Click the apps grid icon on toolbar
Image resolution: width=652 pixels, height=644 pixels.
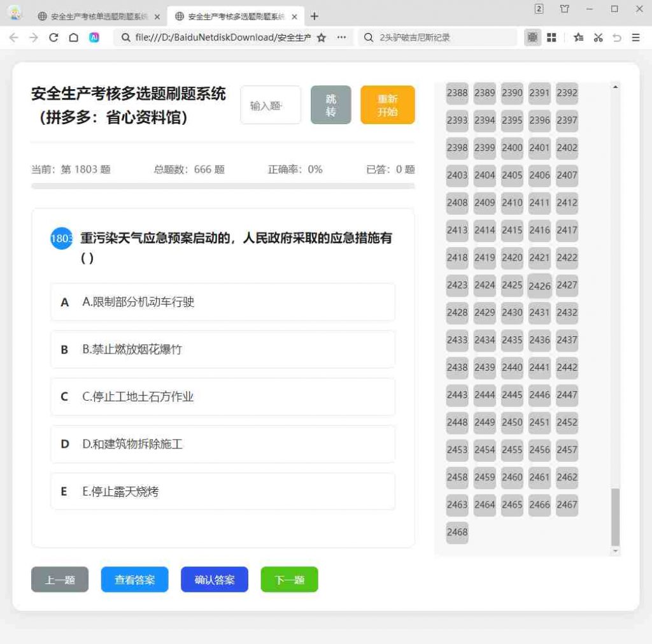551,38
